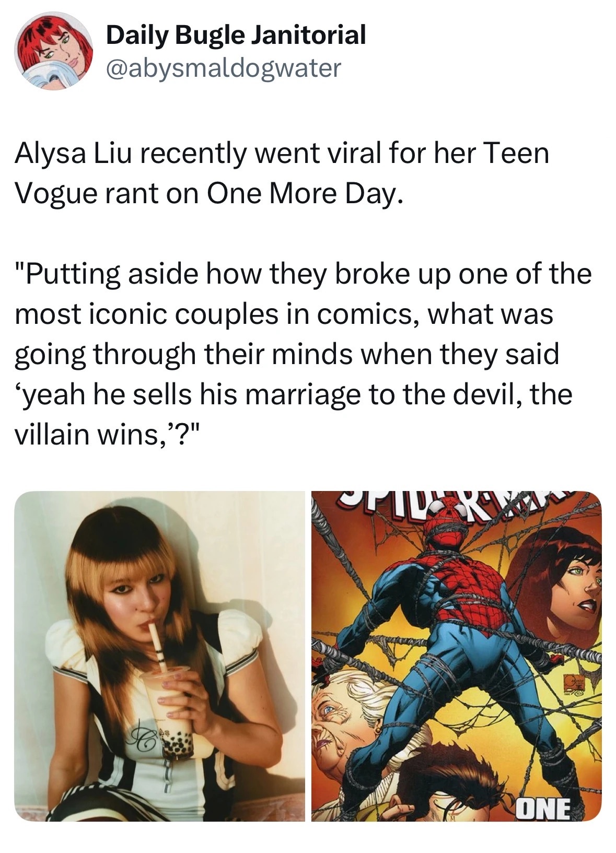
Task: Click the Daily Bugle Janitorial display name
Action: point(236,36)
